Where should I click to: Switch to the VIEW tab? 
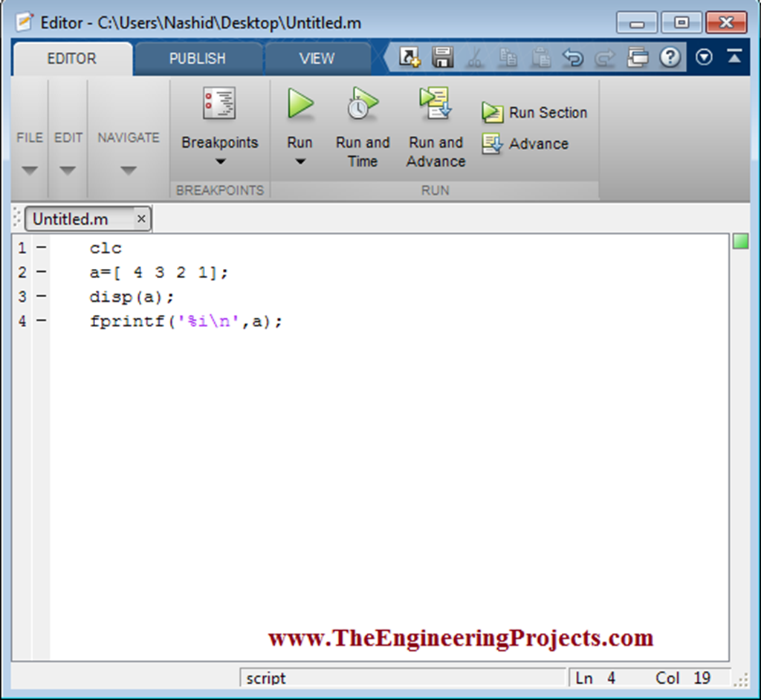pos(317,57)
